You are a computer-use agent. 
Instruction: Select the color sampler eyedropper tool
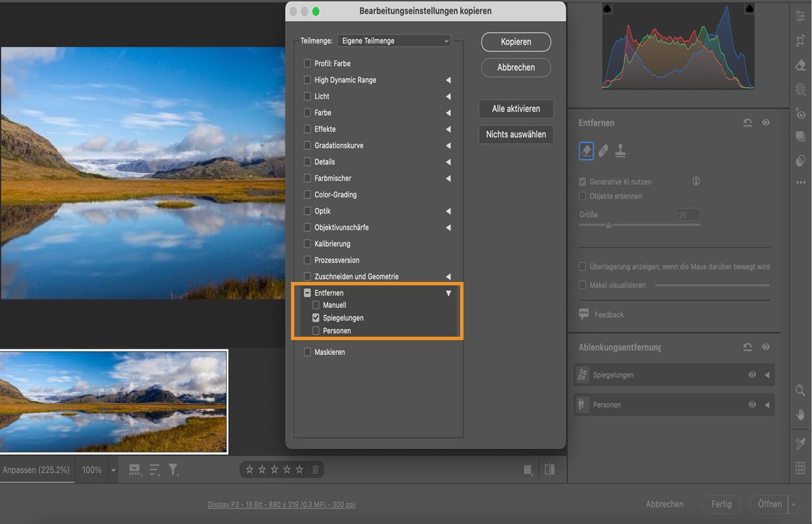point(800,444)
